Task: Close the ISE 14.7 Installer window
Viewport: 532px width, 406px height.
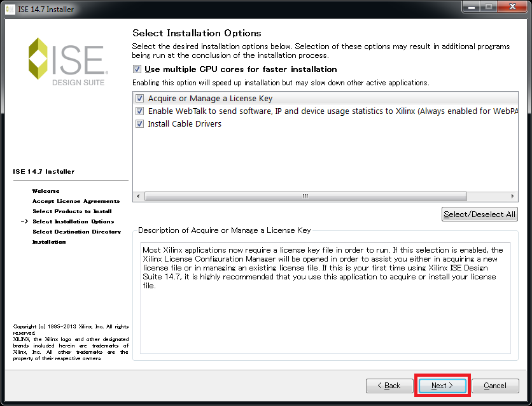Action: (x=512, y=7)
